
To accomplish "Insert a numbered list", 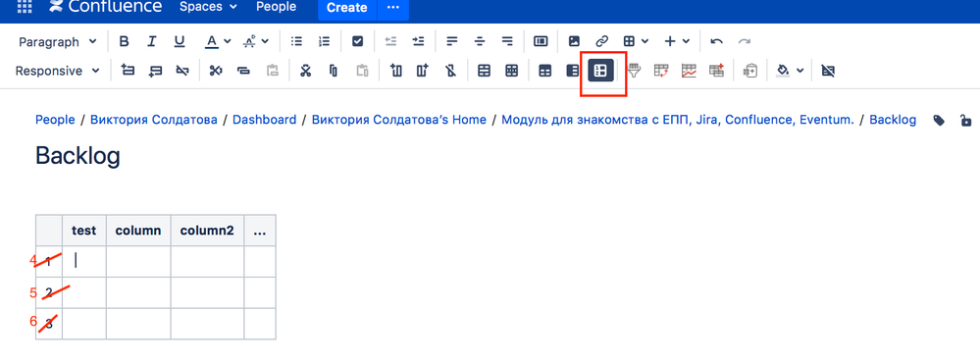I will (x=325, y=41).
